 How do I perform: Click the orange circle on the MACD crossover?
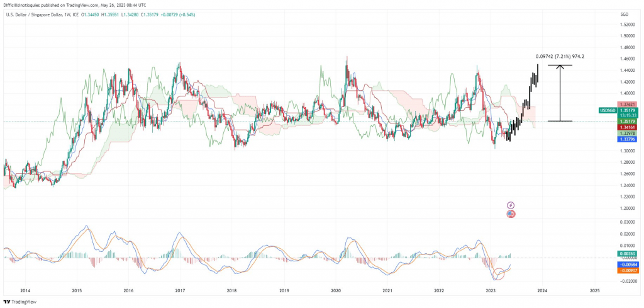coord(499,274)
